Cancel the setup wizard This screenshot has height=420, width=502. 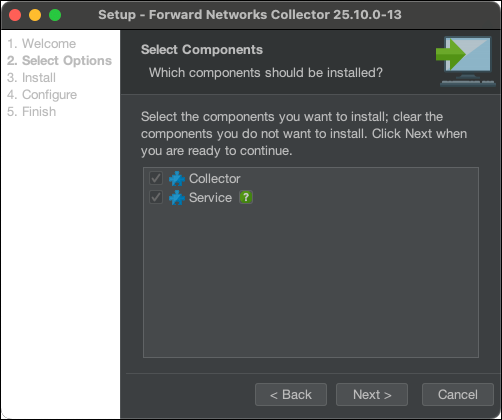[458, 395]
